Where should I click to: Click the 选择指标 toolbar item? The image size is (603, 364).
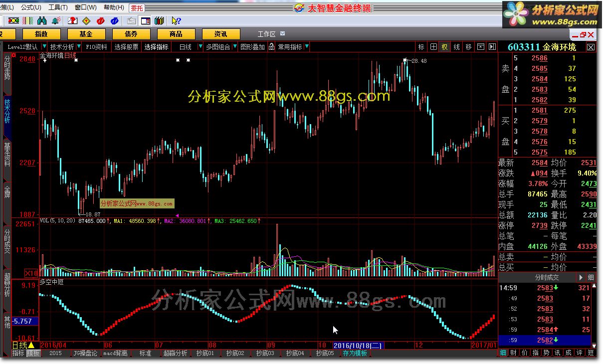pos(157,47)
